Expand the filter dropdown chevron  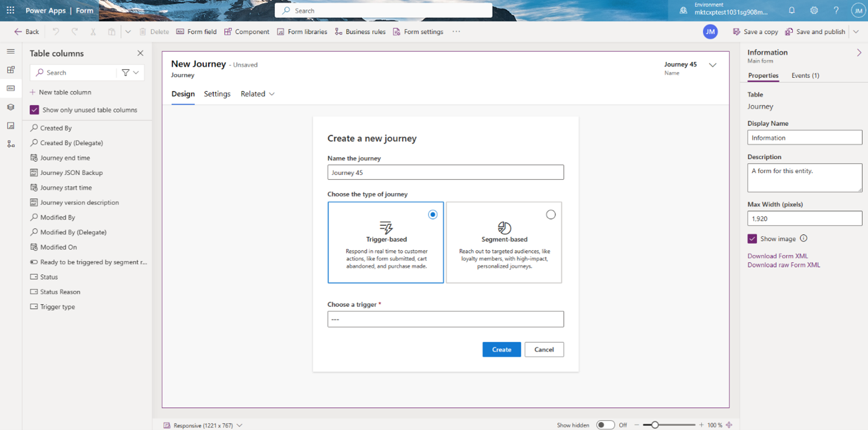[x=136, y=72]
